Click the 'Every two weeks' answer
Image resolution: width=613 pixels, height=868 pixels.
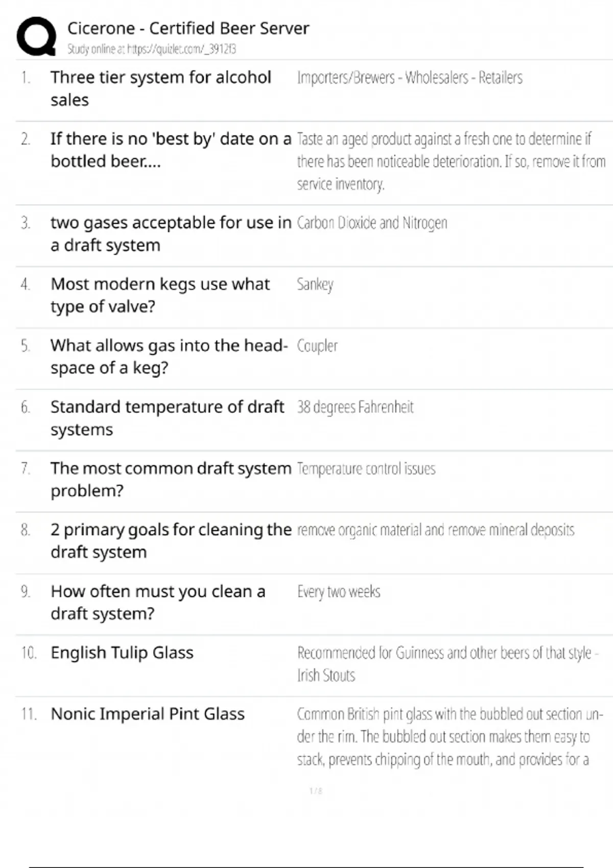click(339, 591)
